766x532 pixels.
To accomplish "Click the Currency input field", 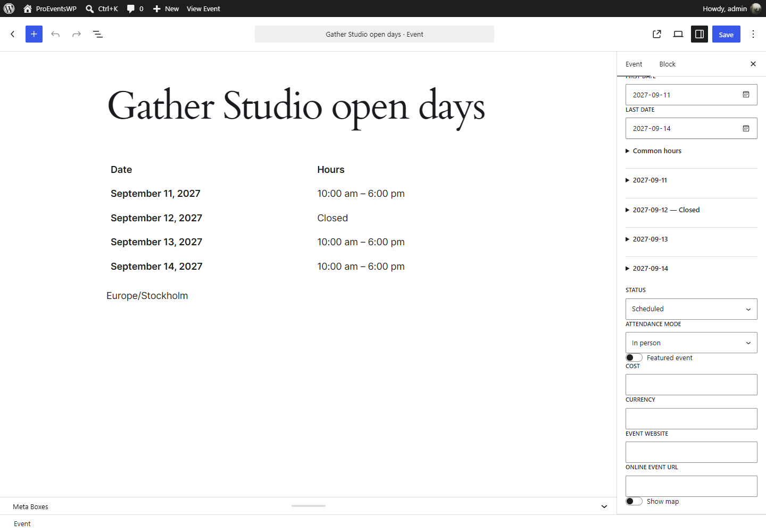I will click(x=692, y=419).
